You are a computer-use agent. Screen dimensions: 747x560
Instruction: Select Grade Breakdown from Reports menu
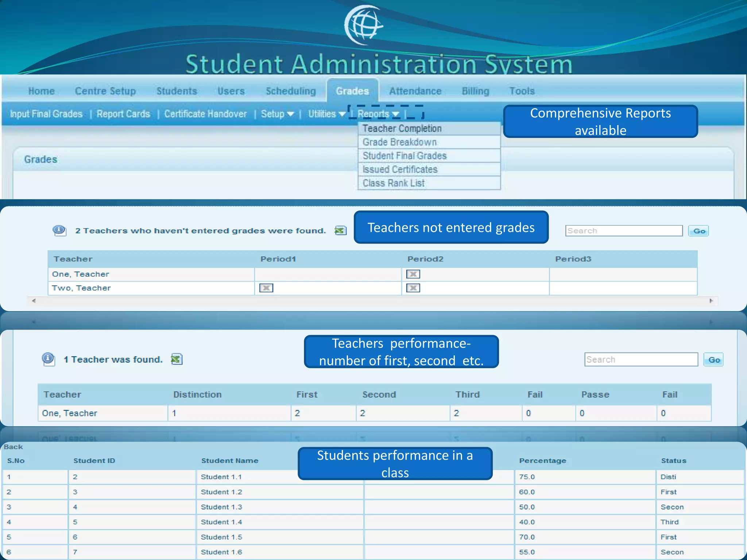[x=399, y=142]
